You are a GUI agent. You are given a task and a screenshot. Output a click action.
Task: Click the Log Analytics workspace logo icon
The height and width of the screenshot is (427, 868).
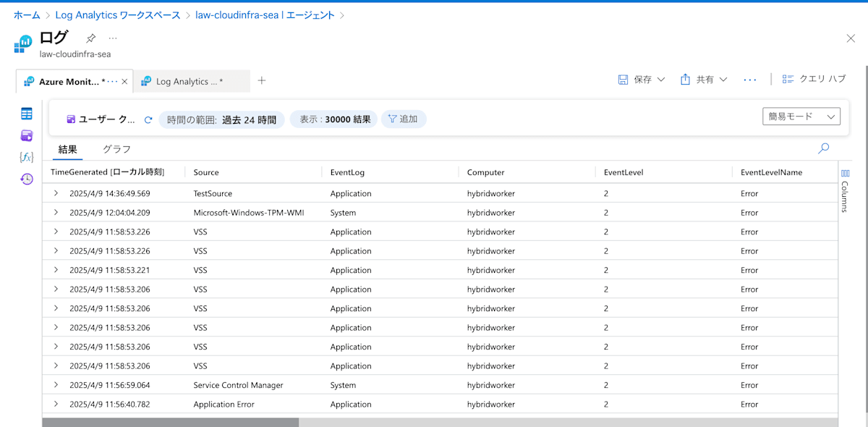point(23,44)
